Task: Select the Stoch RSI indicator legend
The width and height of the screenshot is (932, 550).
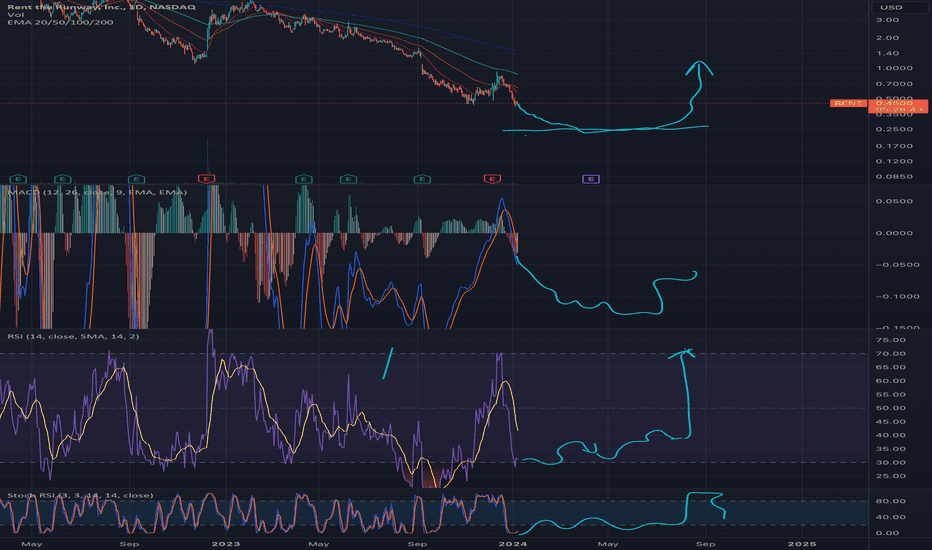Action: tap(80, 495)
